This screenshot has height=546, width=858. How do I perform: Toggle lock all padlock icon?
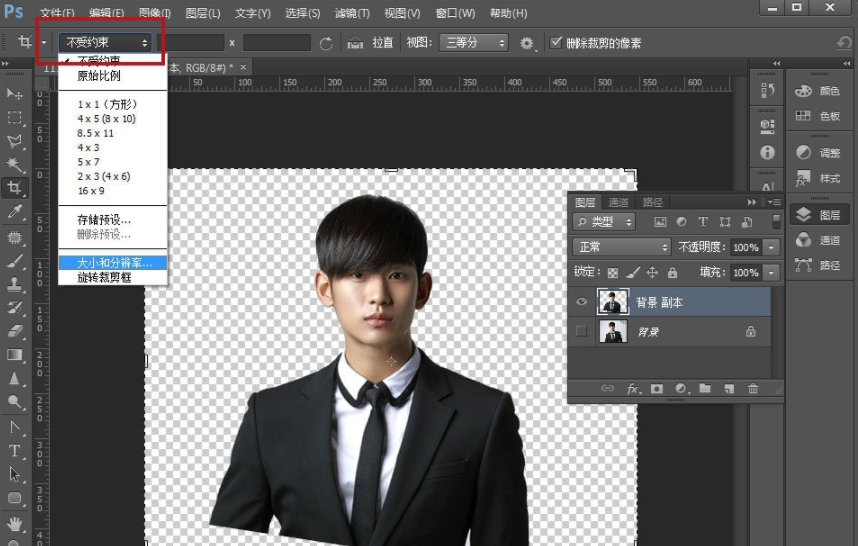coord(673,272)
